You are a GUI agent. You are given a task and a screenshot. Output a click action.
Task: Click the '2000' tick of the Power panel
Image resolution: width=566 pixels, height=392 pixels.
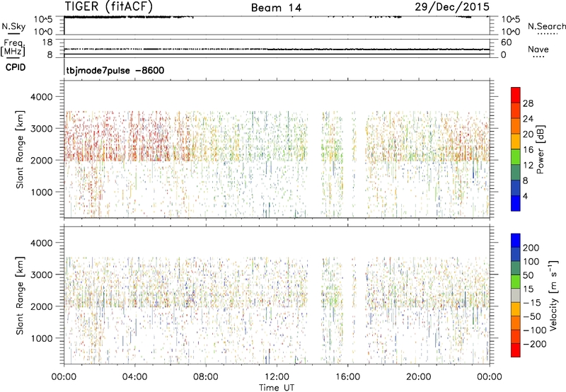[41, 161]
